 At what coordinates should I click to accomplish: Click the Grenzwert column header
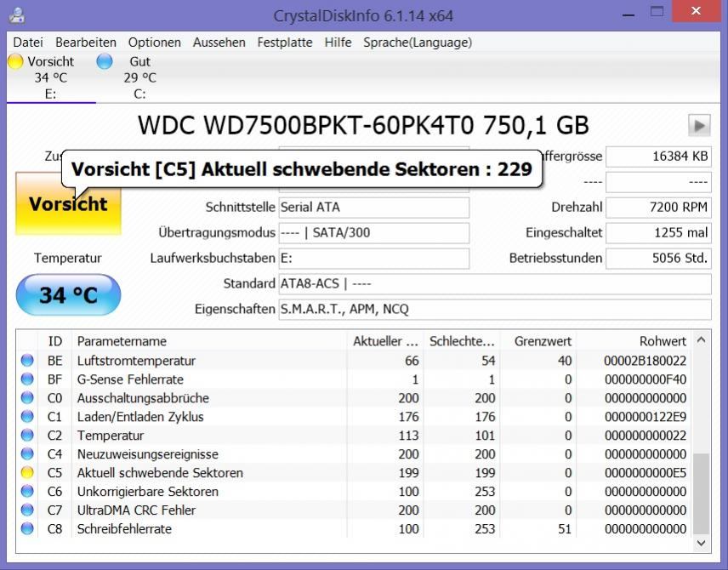tap(538, 341)
